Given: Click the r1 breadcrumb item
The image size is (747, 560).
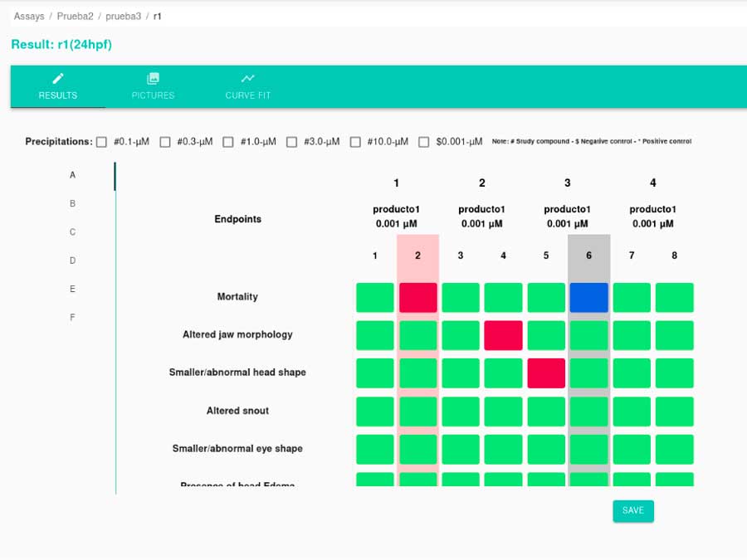Looking at the screenshot, I should tap(157, 17).
